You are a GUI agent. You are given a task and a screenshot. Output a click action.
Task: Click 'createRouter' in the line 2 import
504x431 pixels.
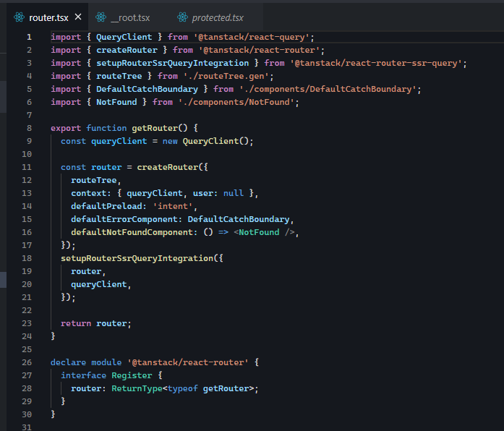coord(127,50)
